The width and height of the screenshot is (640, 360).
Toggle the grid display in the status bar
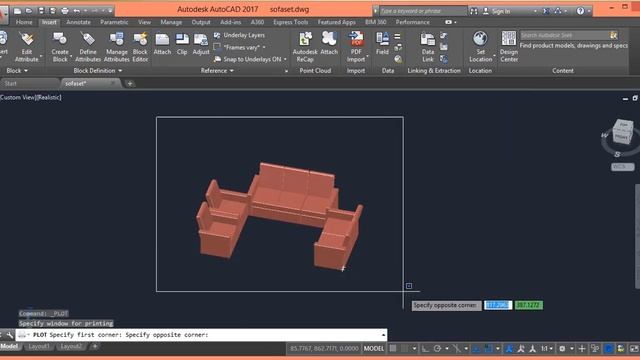393,349
